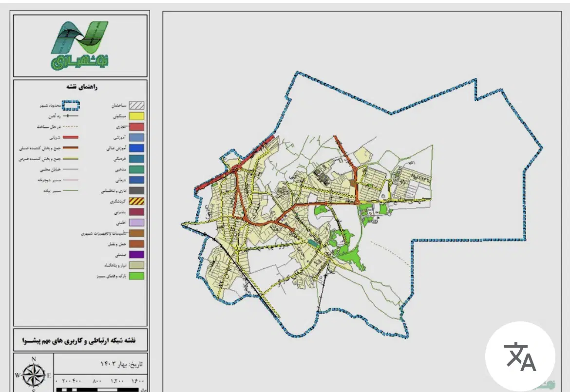Click the striped tourism (گردشگری) legend box
The width and height of the screenshot is (570, 392).
[137, 201]
